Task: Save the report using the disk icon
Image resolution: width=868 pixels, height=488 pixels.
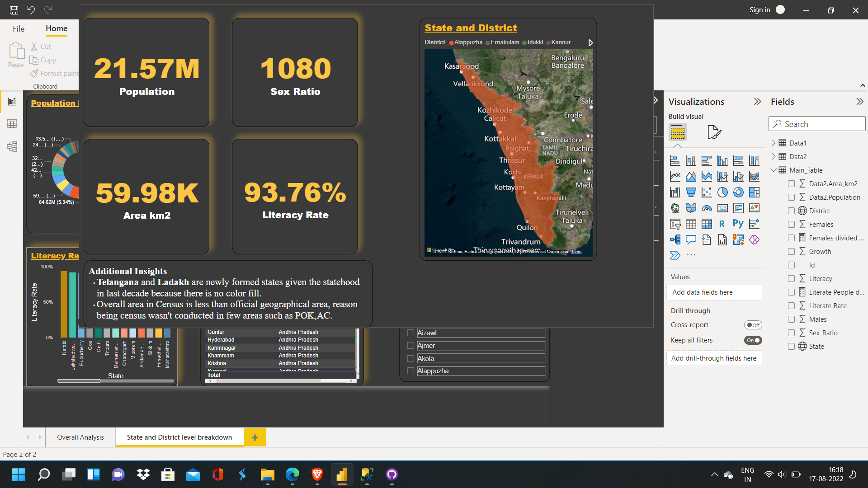Action: 14,10
